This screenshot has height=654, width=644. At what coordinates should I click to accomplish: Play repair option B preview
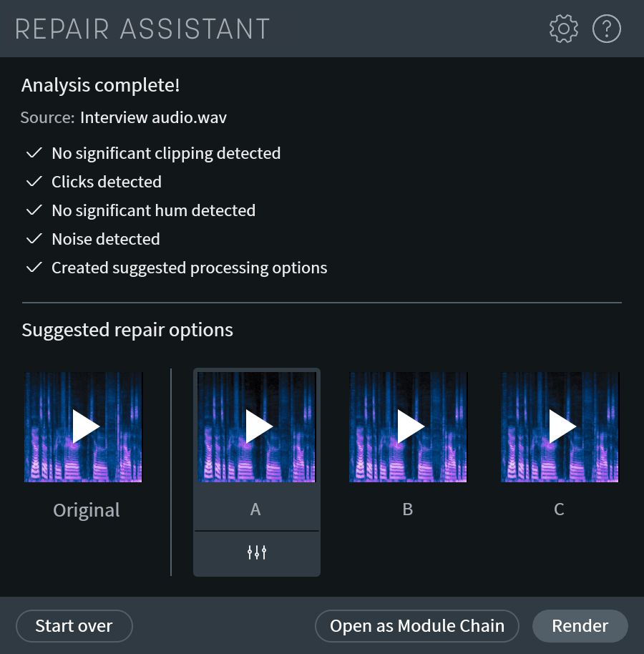pos(408,426)
